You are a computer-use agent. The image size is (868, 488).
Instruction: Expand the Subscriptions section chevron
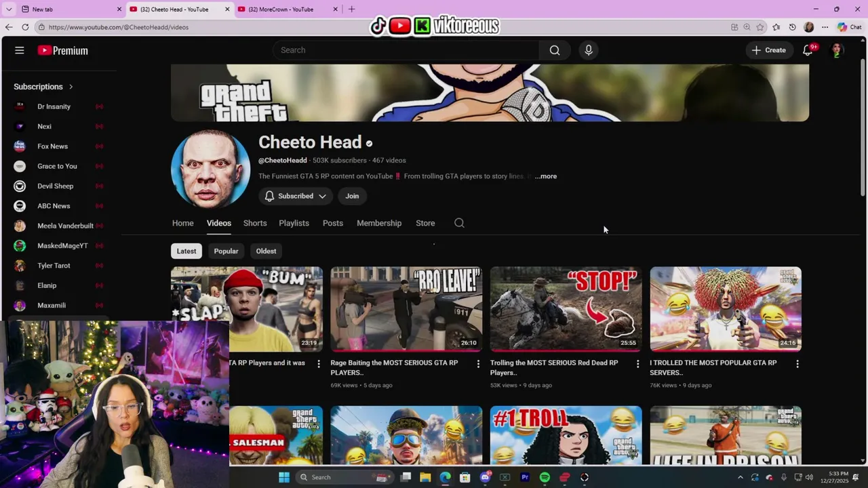pyautogui.click(x=71, y=87)
